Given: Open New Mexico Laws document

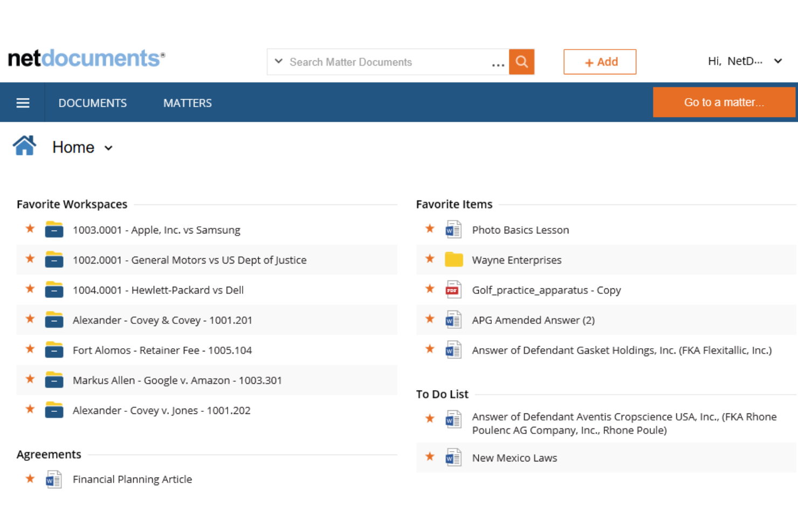Looking at the screenshot, I should 514,458.
